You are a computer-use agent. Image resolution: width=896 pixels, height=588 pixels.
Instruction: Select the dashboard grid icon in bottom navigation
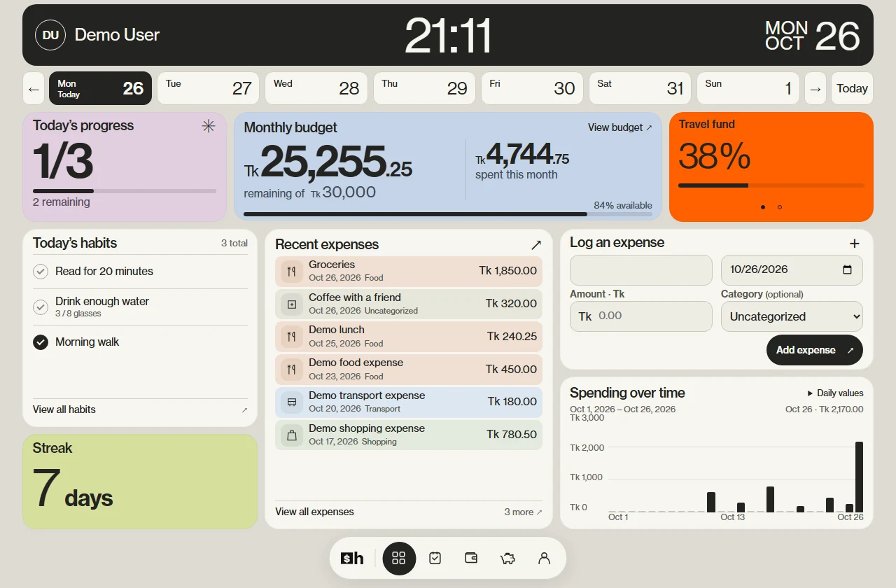pos(399,558)
